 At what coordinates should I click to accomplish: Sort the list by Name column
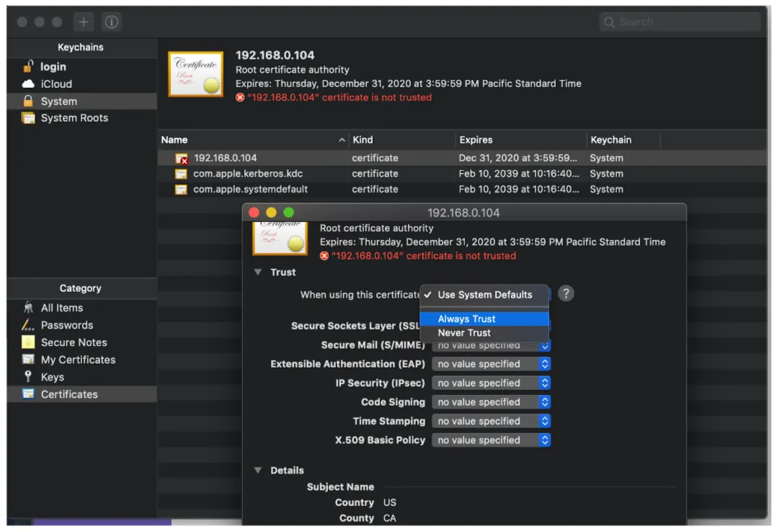[x=253, y=140]
